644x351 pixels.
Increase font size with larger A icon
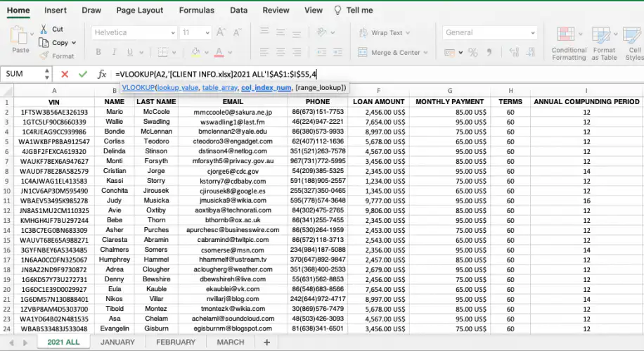tap(221, 32)
